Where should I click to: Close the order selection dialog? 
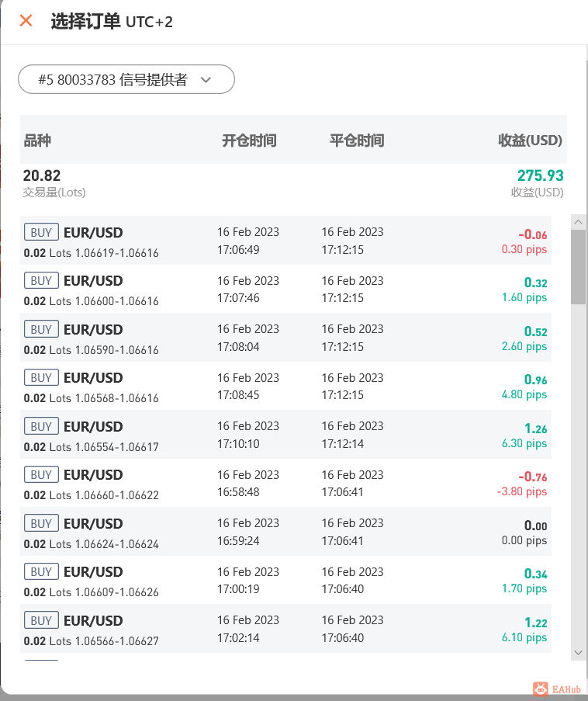(x=26, y=21)
